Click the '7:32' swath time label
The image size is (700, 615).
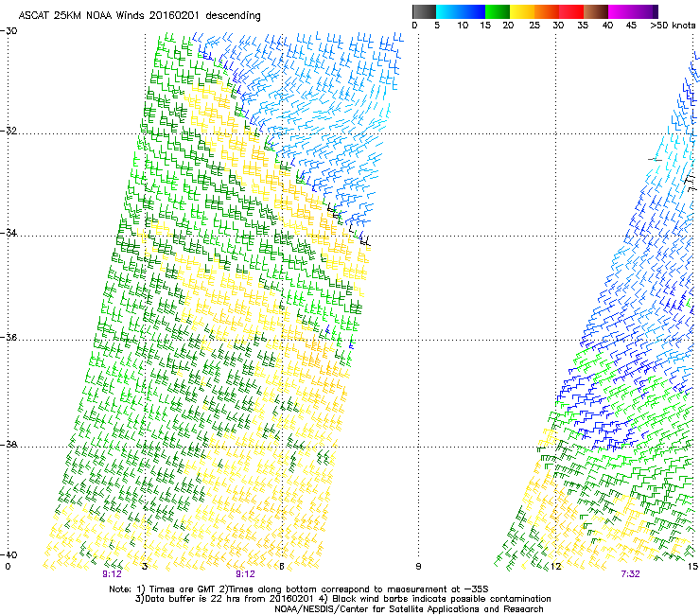pos(630,574)
